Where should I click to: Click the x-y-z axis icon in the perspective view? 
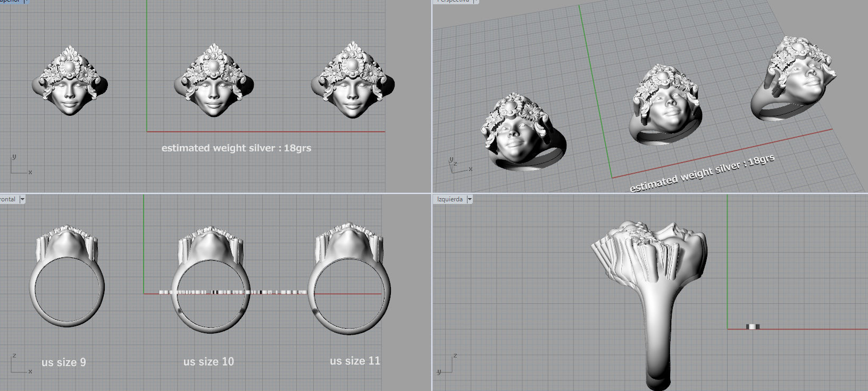[460, 165]
